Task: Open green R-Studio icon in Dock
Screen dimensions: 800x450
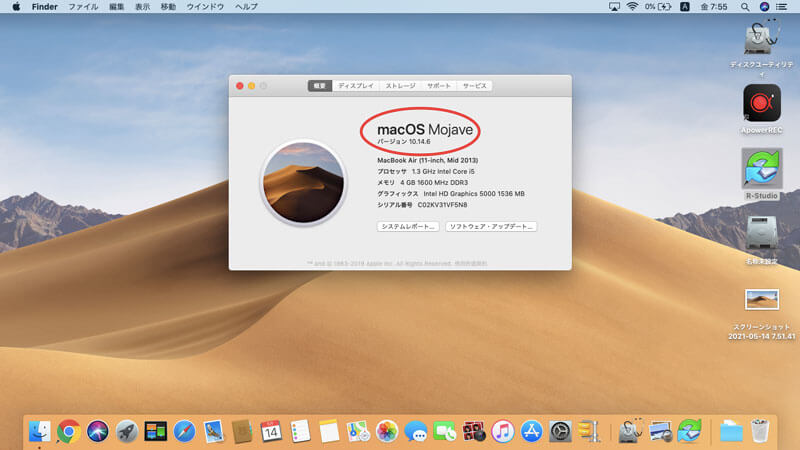Action: 689,432
